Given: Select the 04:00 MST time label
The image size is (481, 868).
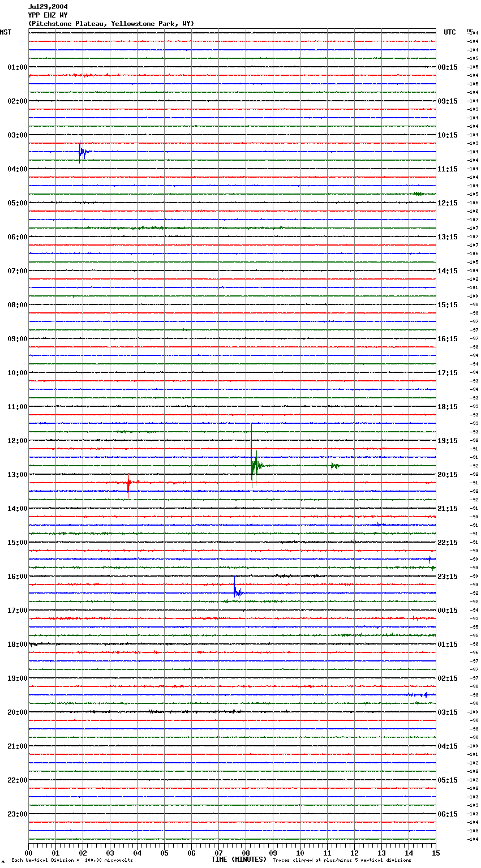Looking at the screenshot, I should click(x=18, y=169).
